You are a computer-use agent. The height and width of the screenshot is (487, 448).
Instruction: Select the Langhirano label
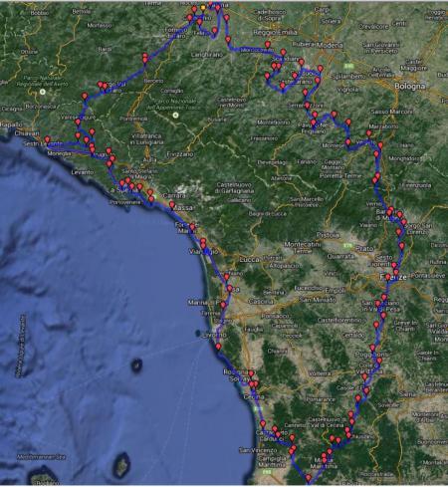click(206, 55)
